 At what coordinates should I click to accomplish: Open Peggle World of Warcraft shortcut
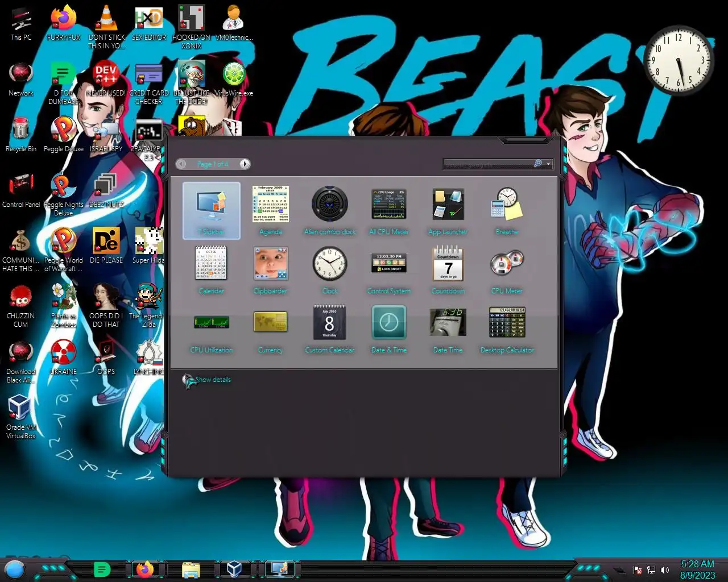click(64, 250)
